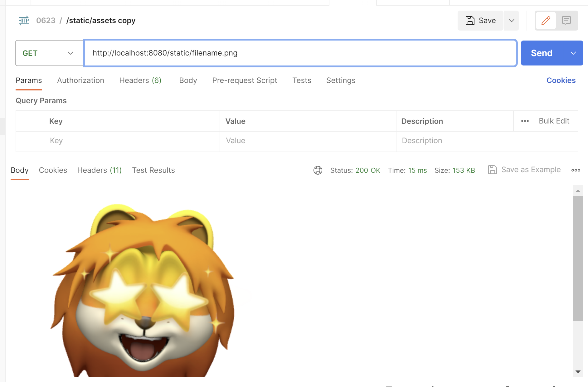
Task: Click the Status: 200 OK text
Action: [x=355, y=170]
